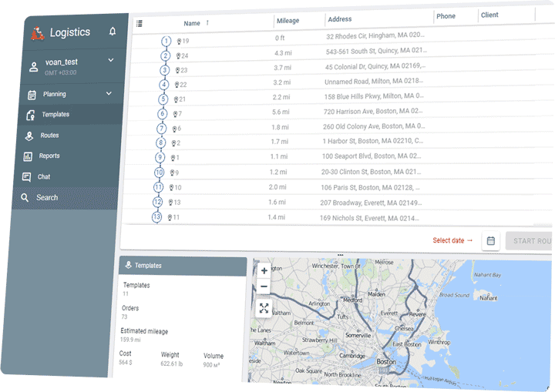Click the notifications bell icon
The image size is (555, 392).
(x=113, y=32)
